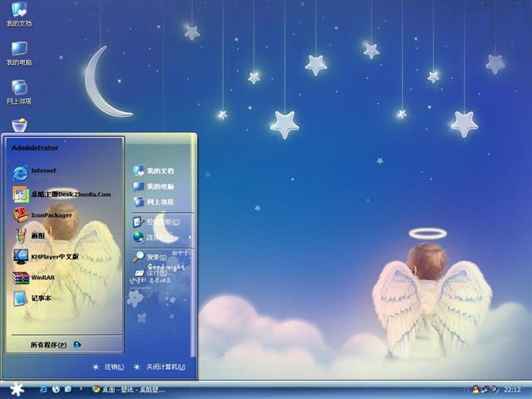The height and width of the screenshot is (399, 532).
Task: Click the tray icon right of QQ penguin
Action: point(485,389)
